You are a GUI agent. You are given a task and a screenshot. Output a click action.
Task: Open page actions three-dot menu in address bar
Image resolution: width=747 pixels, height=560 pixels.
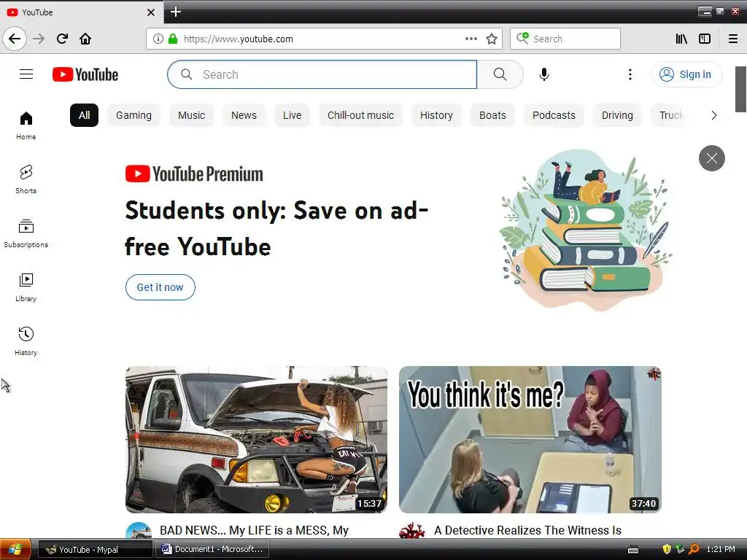[x=471, y=39]
